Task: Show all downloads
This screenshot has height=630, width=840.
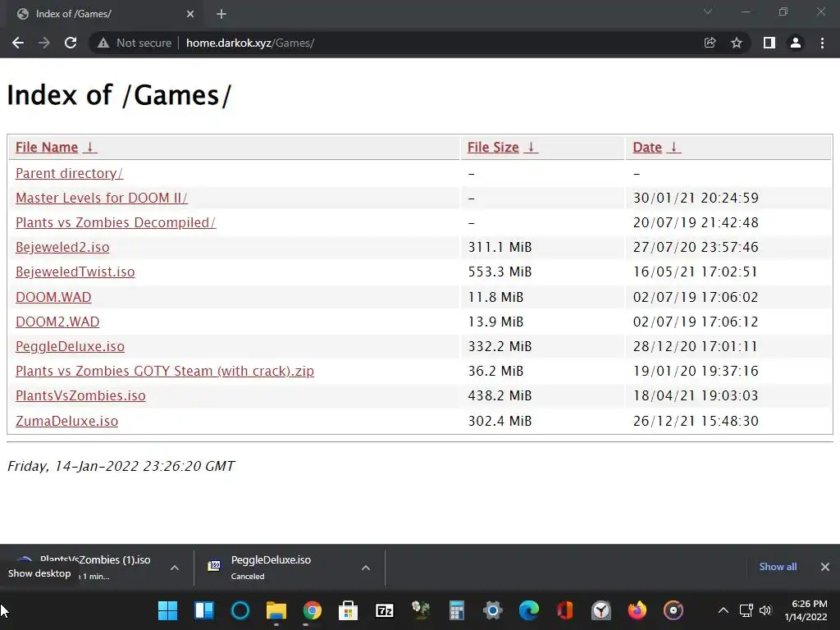Action: point(778,567)
